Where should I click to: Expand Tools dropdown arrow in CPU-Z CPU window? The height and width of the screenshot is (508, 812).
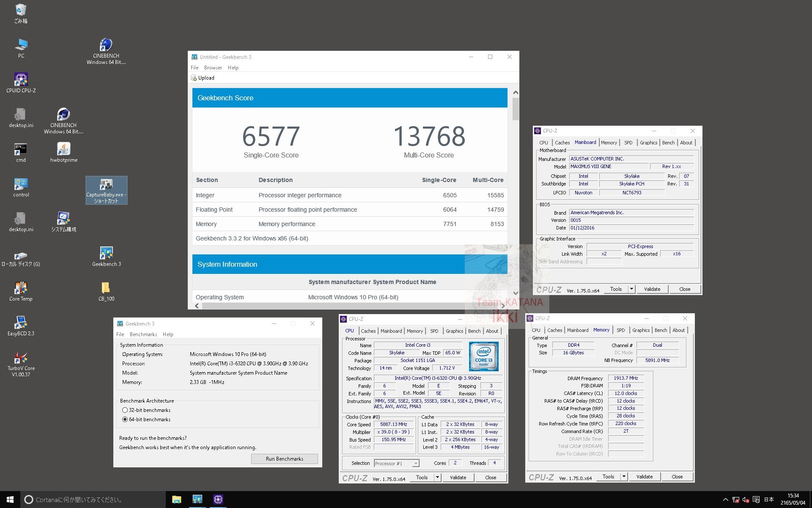pos(437,478)
